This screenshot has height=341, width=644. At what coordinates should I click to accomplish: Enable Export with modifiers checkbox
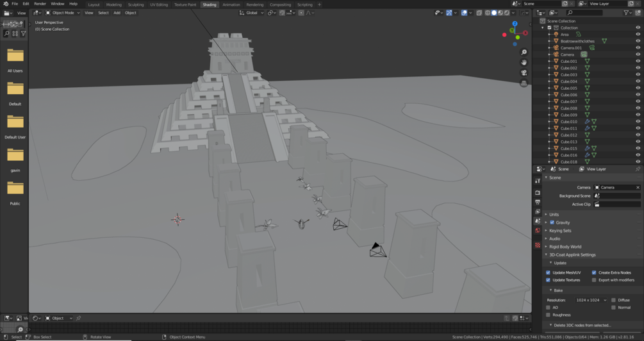pos(594,279)
